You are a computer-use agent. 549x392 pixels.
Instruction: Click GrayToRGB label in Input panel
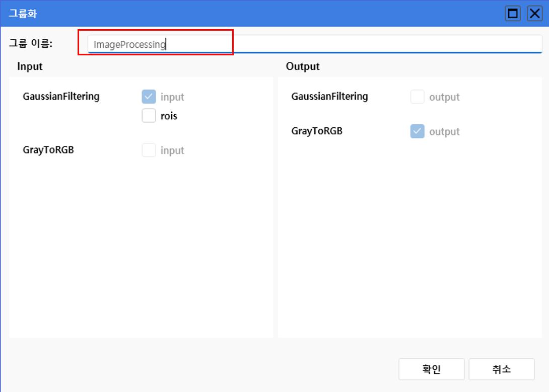[48, 149]
